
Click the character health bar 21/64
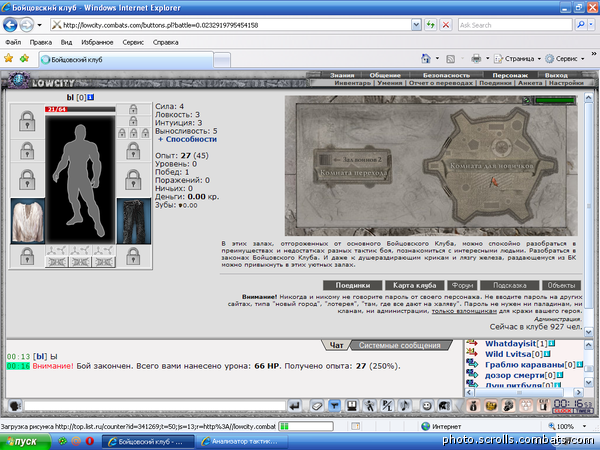tap(80, 109)
